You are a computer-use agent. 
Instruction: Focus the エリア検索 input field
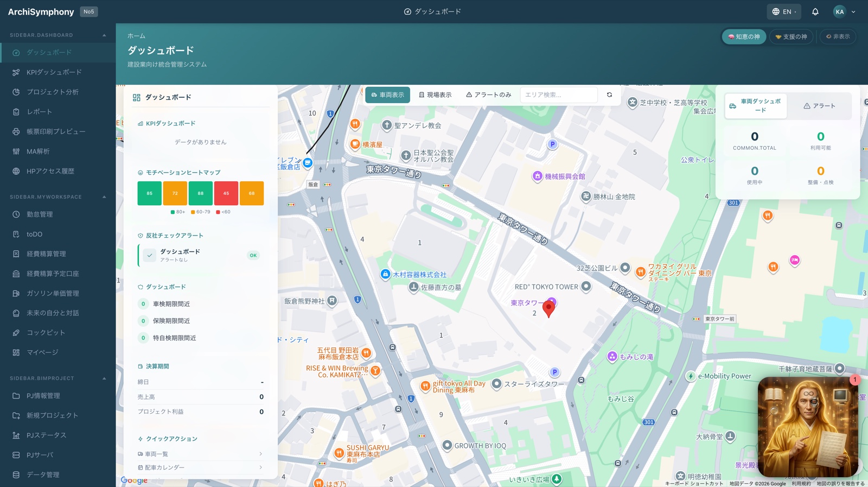click(559, 94)
